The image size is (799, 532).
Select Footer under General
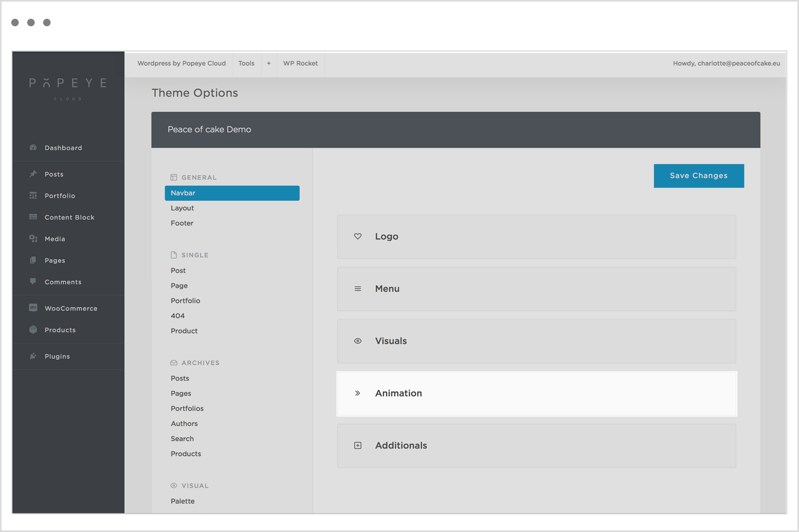(x=182, y=223)
